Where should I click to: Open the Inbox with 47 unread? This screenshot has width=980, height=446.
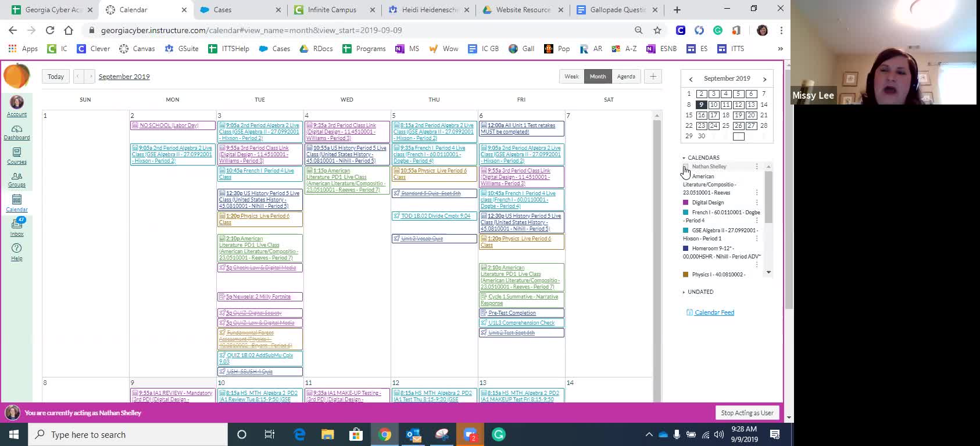(x=17, y=226)
